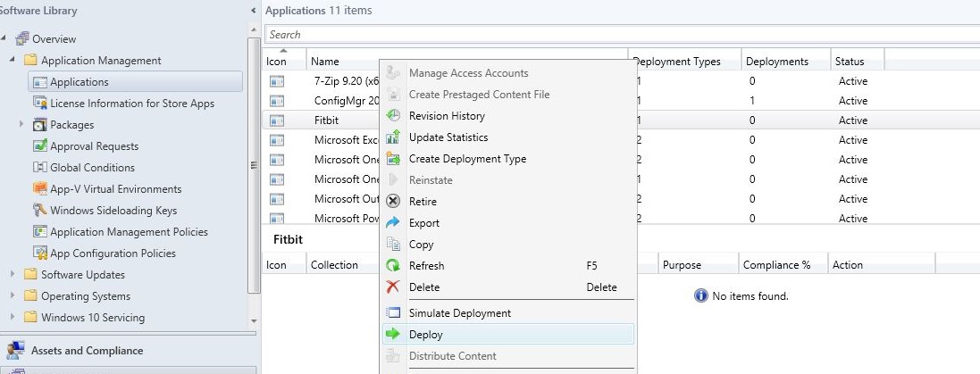Image resolution: width=980 pixels, height=374 pixels.
Task: Collapse the Application Management node
Action: click(x=13, y=60)
